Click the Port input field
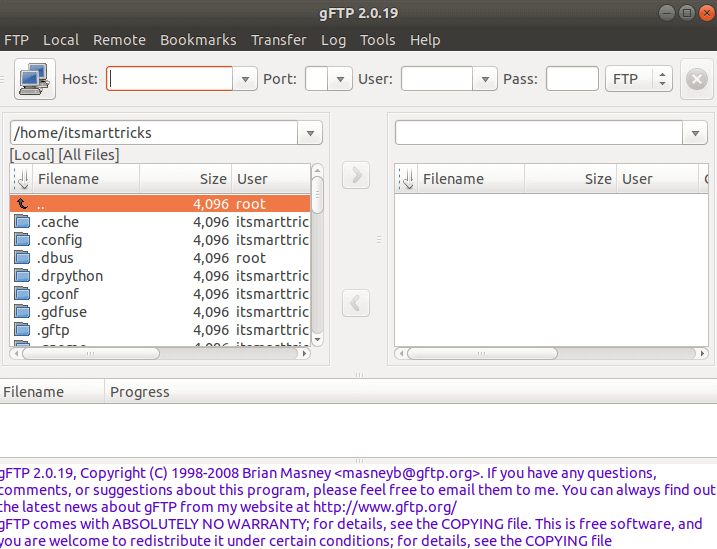This screenshot has width=717, height=549. point(316,79)
